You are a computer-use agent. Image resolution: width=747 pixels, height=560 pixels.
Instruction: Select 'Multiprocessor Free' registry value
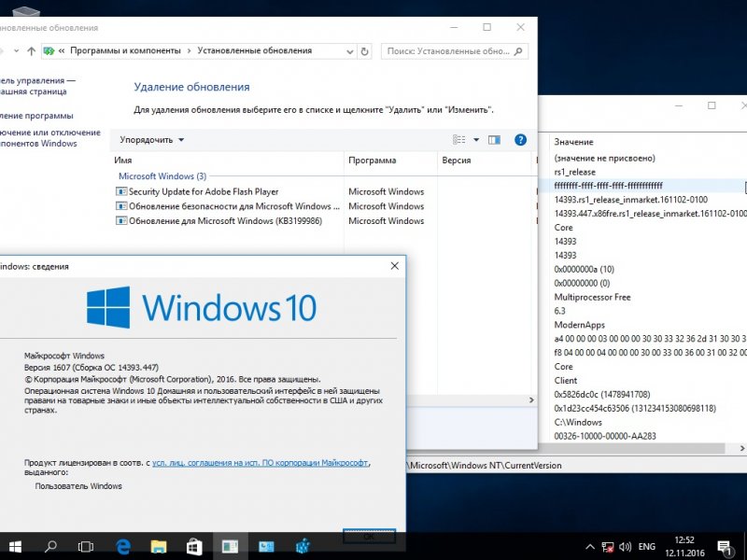tap(592, 297)
